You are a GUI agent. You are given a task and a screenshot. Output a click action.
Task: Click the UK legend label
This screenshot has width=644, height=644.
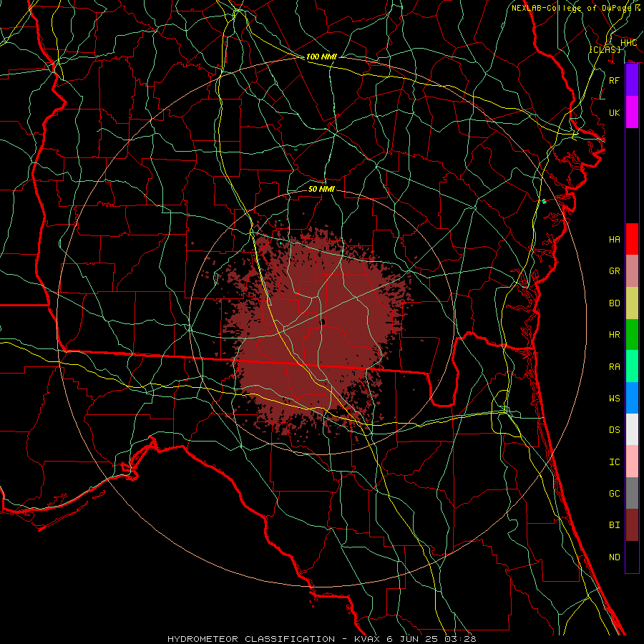coord(615,112)
